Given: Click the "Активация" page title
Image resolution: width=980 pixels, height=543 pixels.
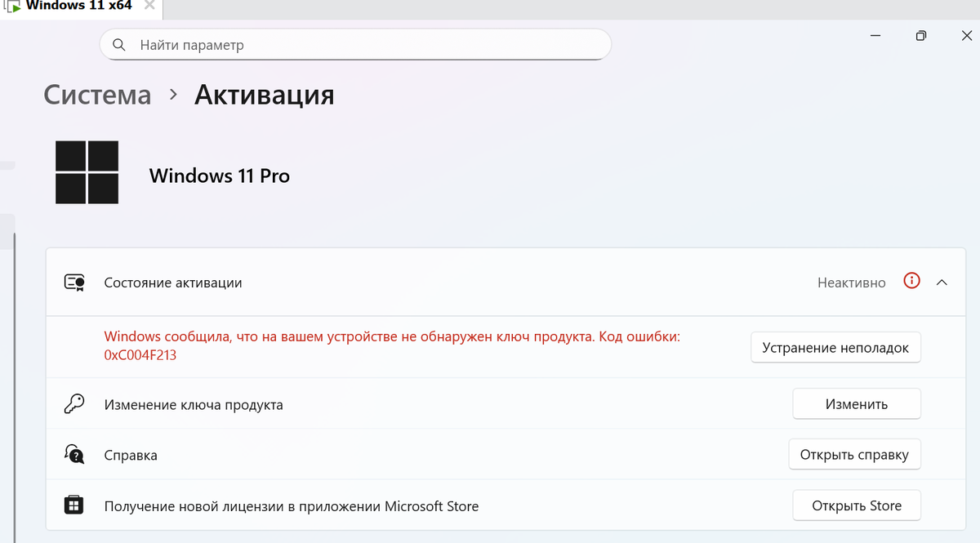Looking at the screenshot, I should [264, 95].
